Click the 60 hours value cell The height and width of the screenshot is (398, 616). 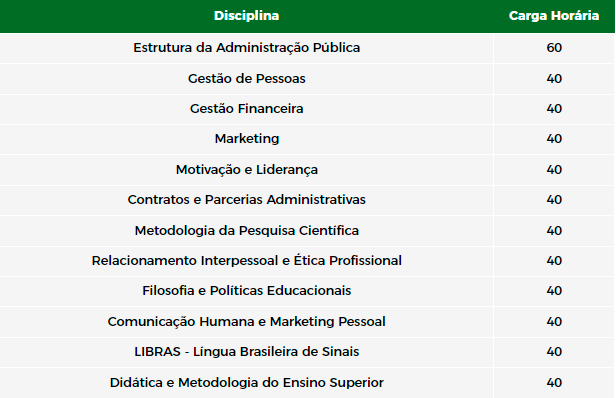554,48
